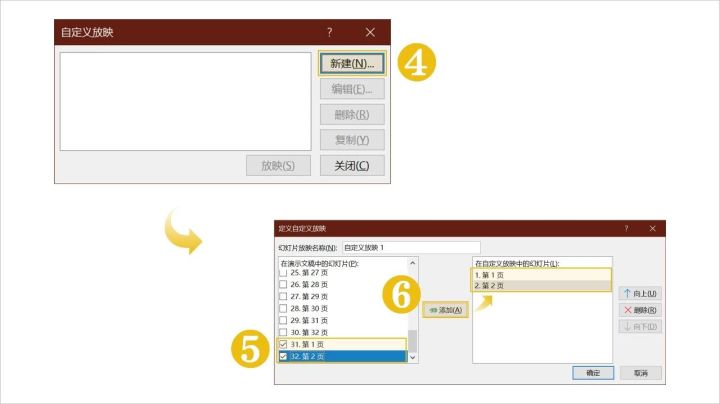Image resolution: width=720 pixels, height=404 pixels.
Task: Click the 复制(Y) button
Action: [x=352, y=140]
